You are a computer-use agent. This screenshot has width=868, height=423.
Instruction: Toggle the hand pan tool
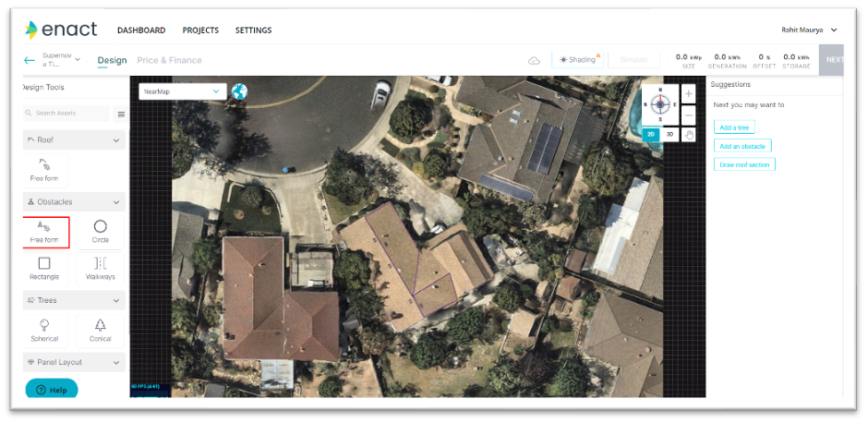tap(688, 135)
